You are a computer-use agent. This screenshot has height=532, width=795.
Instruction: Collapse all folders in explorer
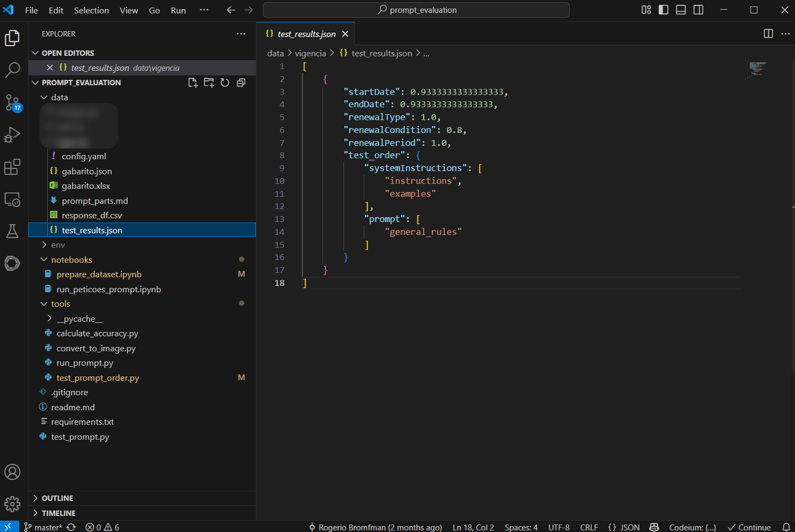pyautogui.click(x=241, y=83)
